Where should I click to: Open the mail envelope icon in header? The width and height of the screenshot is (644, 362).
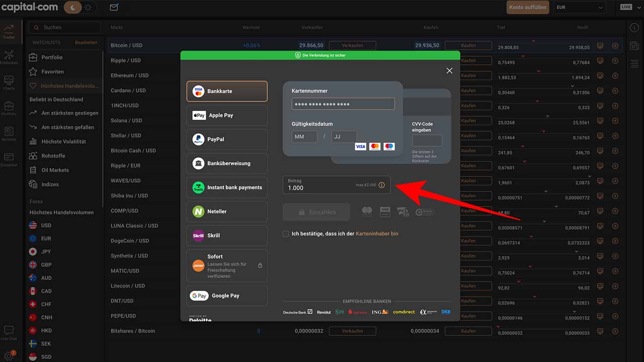[114, 7]
